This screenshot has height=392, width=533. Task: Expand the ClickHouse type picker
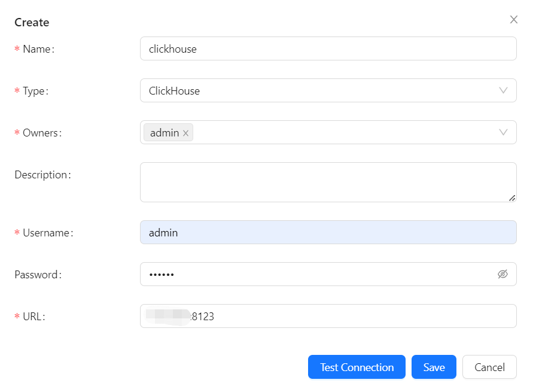click(329, 90)
